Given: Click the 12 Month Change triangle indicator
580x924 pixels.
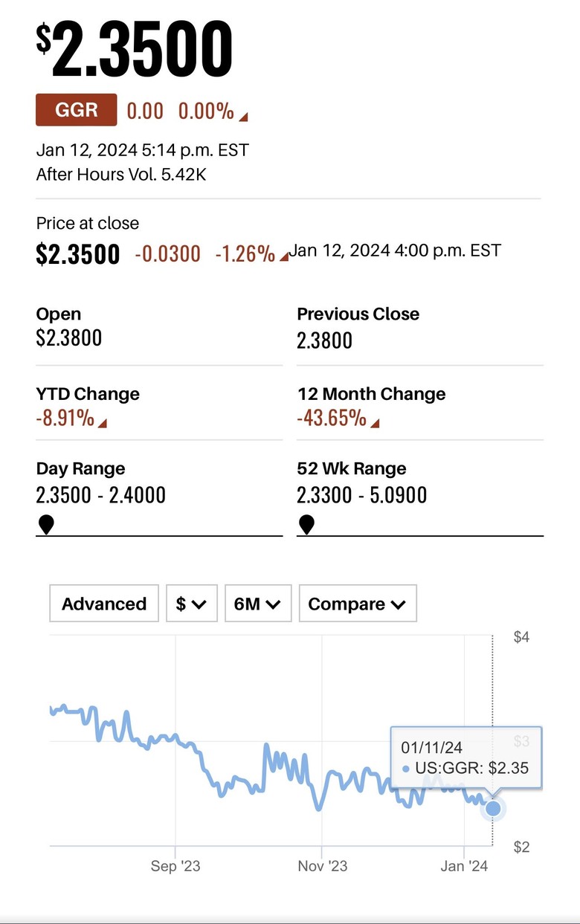Looking at the screenshot, I should pos(375,424).
